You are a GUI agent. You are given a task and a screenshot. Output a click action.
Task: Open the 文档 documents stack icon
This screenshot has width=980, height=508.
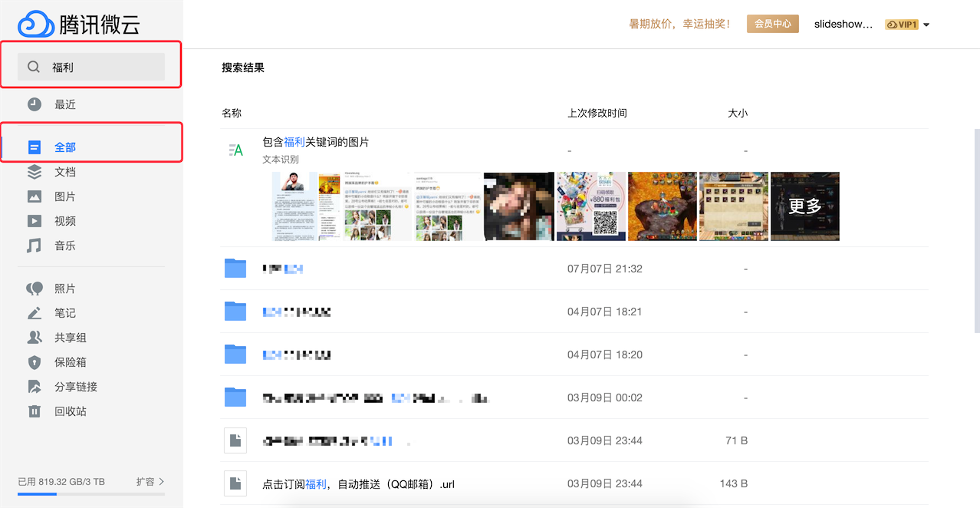pos(35,172)
